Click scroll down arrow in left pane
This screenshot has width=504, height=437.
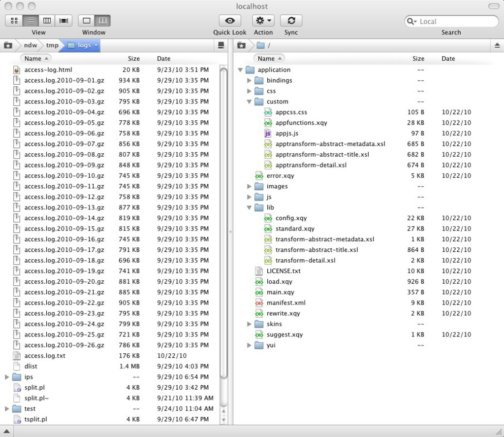pos(224,420)
